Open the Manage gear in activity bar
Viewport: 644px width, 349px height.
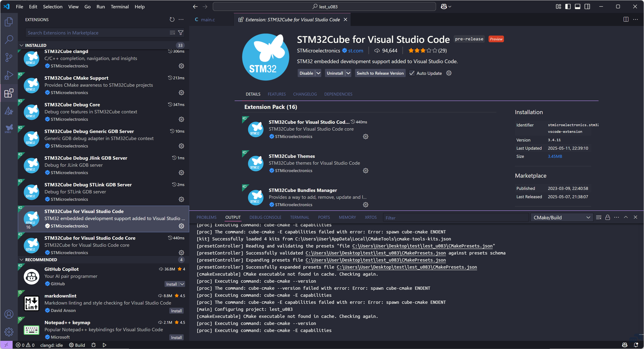9,332
